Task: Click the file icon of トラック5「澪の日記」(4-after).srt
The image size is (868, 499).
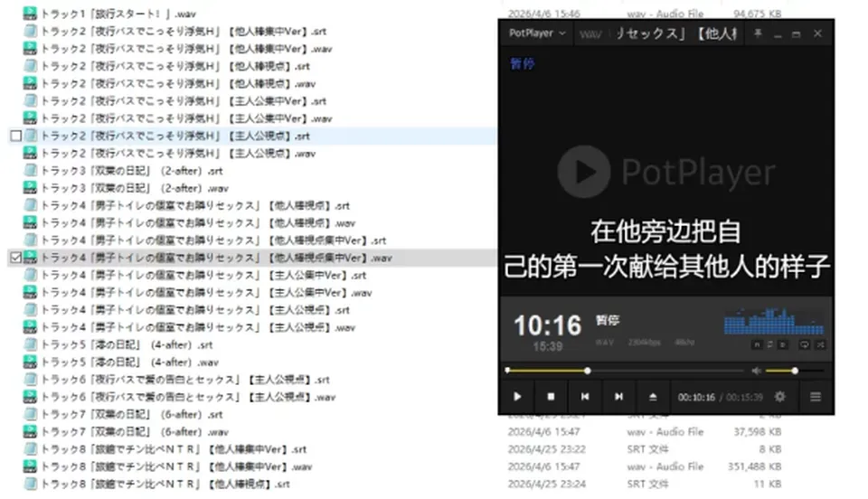Action: coord(30,344)
